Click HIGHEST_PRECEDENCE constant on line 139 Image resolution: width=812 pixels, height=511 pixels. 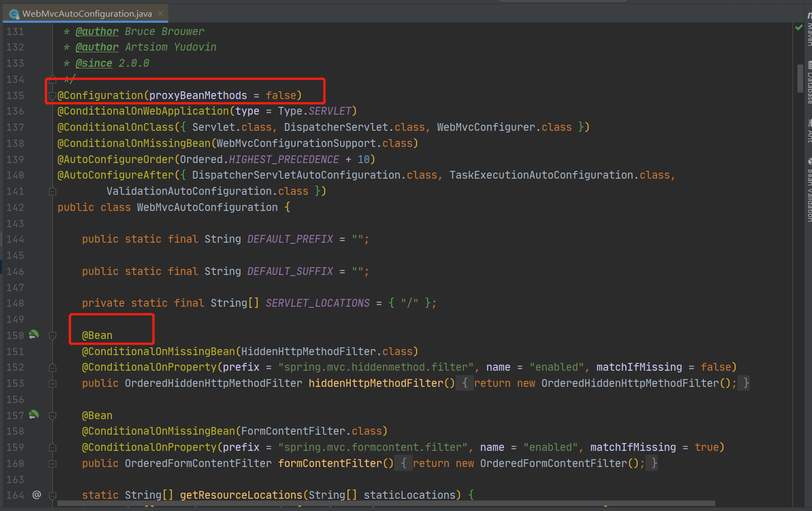pos(284,159)
